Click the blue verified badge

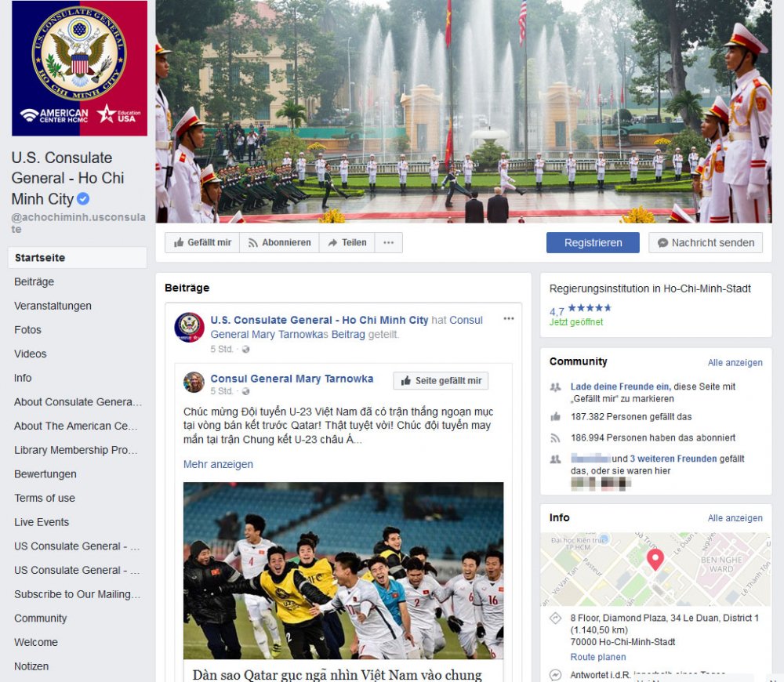click(83, 199)
